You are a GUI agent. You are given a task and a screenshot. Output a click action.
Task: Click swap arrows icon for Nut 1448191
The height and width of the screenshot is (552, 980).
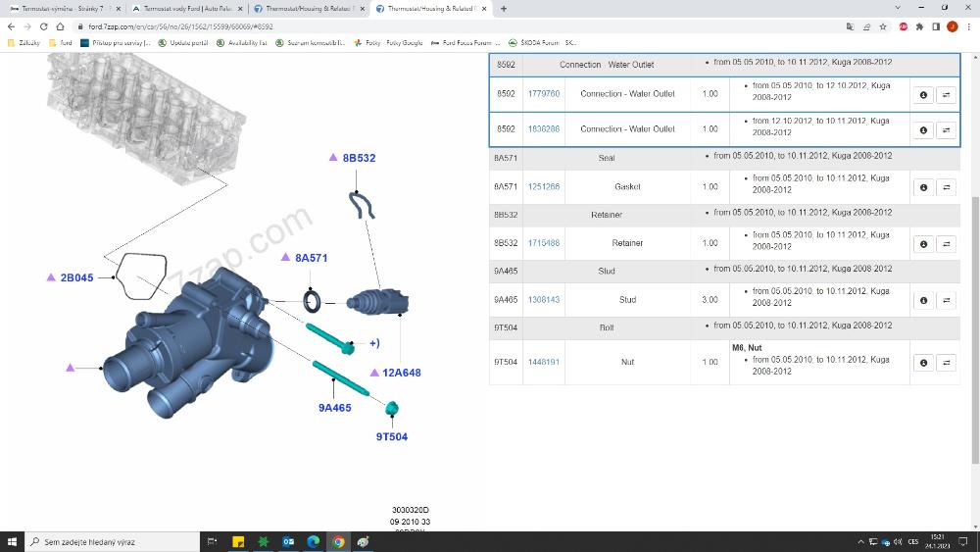(x=946, y=363)
